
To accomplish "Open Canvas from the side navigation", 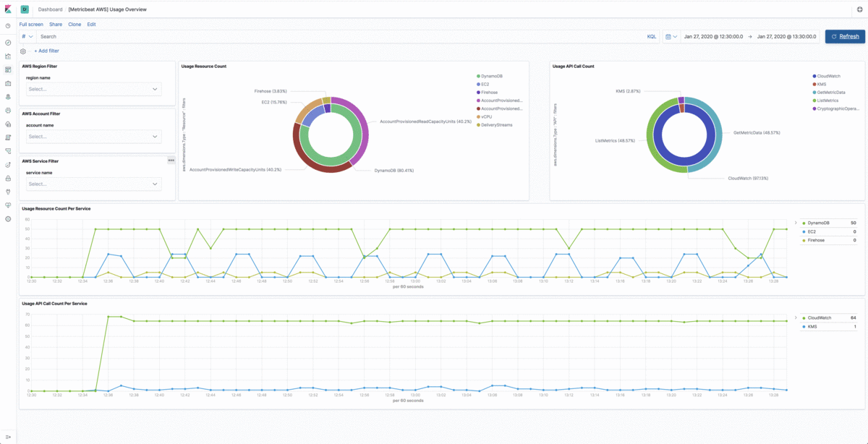I will click(x=8, y=83).
